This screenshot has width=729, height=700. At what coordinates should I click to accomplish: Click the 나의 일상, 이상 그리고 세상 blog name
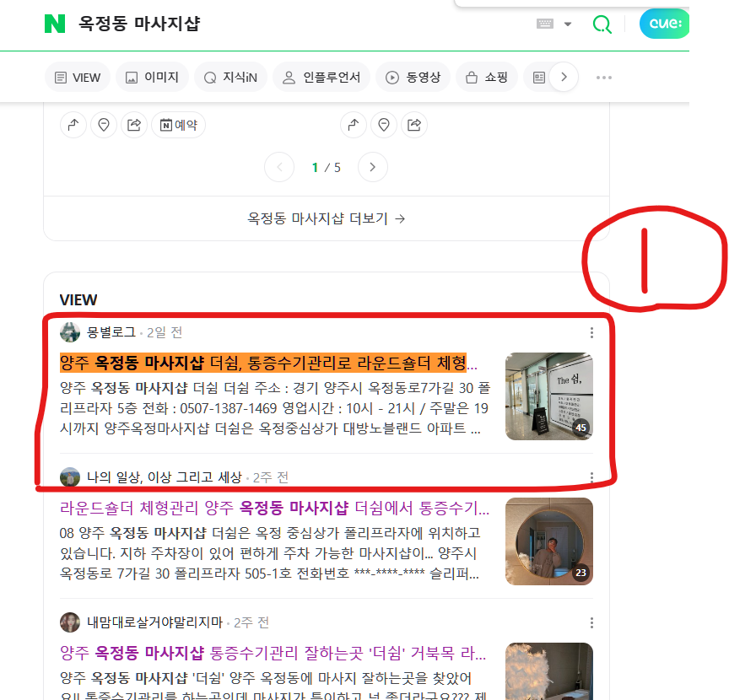(x=165, y=477)
